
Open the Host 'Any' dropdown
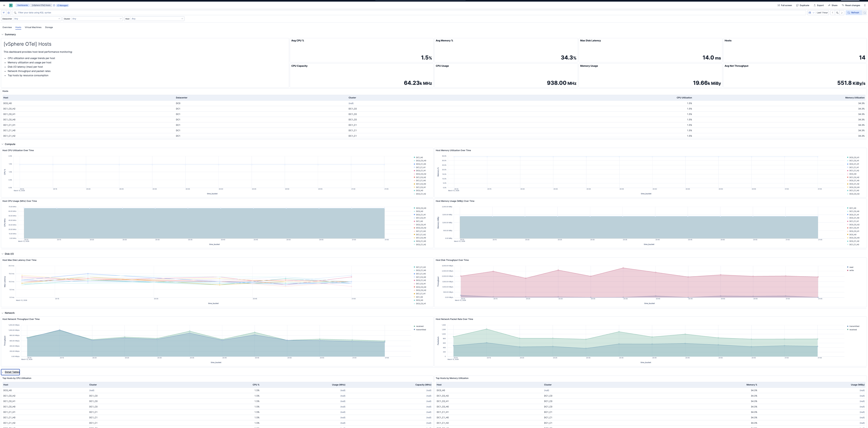pyautogui.click(x=157, y=19)
